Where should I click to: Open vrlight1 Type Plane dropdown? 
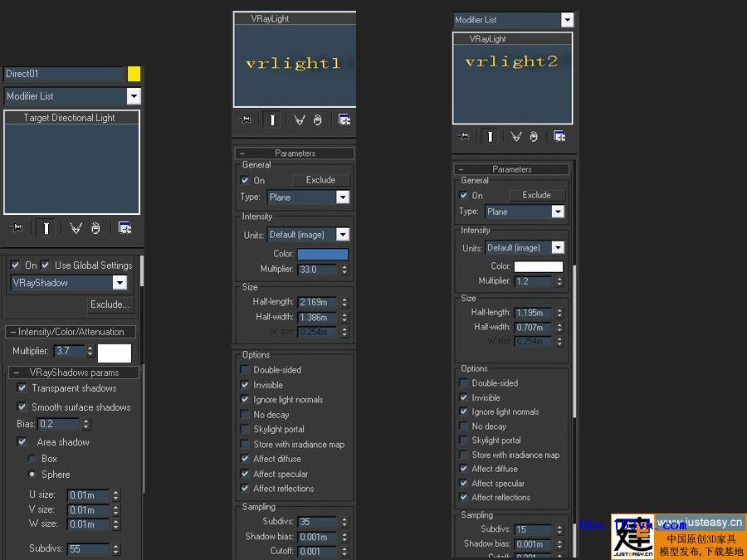343,197
